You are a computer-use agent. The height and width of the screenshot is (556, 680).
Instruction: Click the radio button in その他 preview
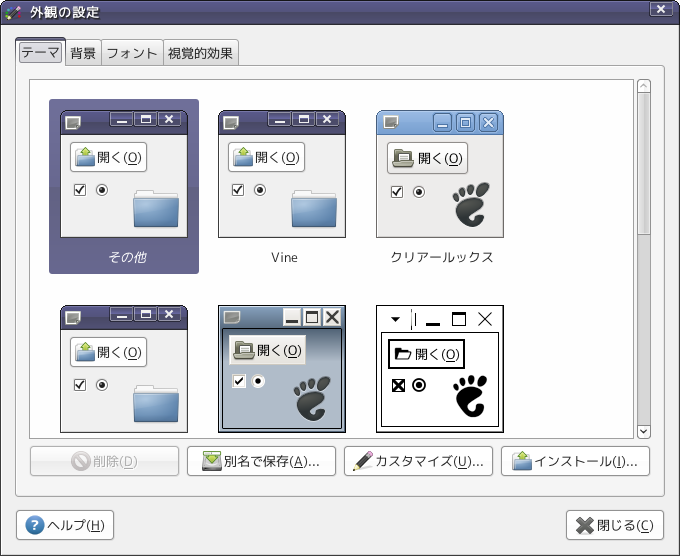pos(102,190)
